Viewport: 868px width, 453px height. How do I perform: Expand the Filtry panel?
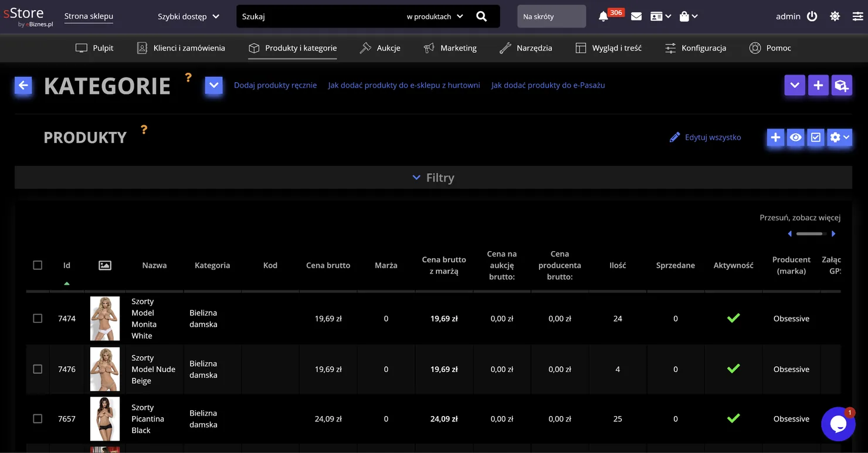(x=433, y=177)
